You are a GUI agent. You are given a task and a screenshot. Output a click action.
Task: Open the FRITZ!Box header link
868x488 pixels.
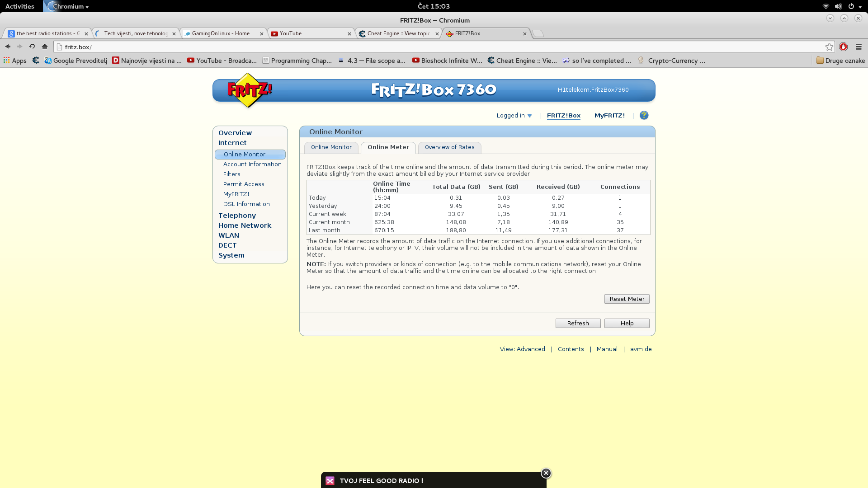[x=564, y=116]
